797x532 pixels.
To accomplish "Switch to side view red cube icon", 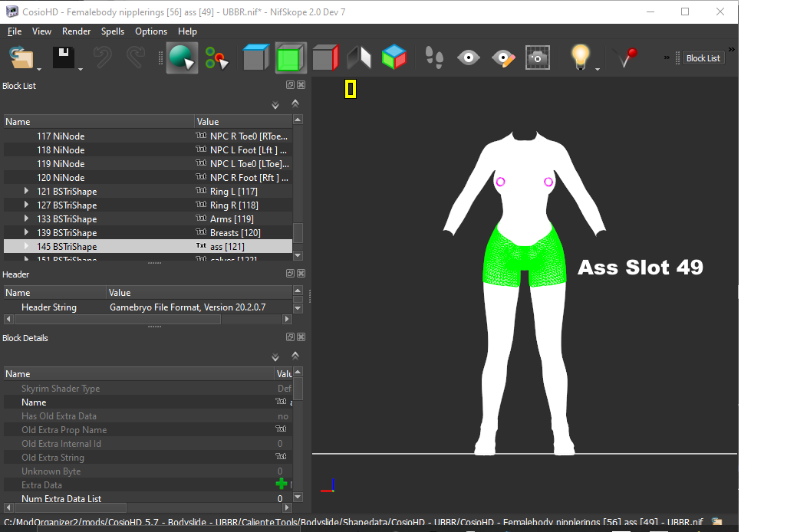I will pyautogui.click(x=325, y=57).
